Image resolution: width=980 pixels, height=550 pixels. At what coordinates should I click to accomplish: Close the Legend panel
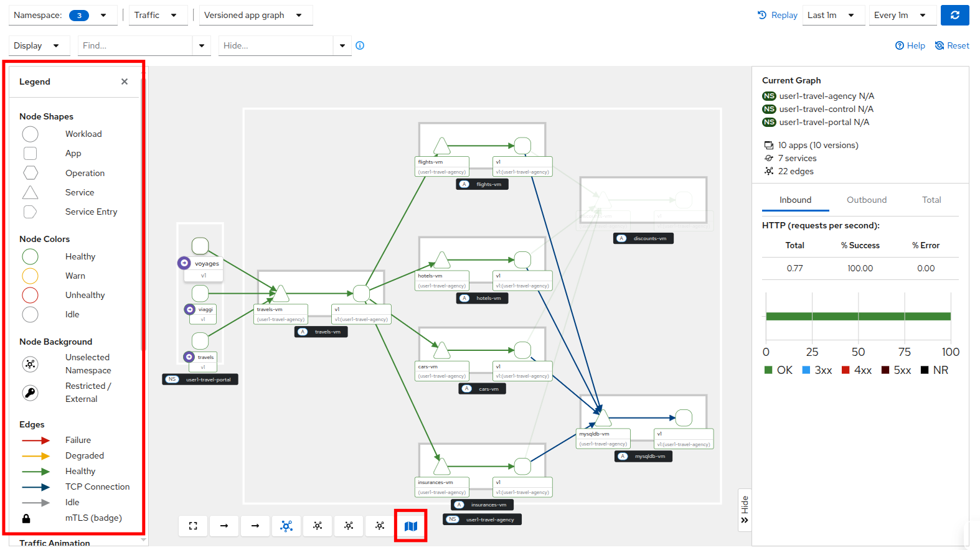[x=125, y=82]
